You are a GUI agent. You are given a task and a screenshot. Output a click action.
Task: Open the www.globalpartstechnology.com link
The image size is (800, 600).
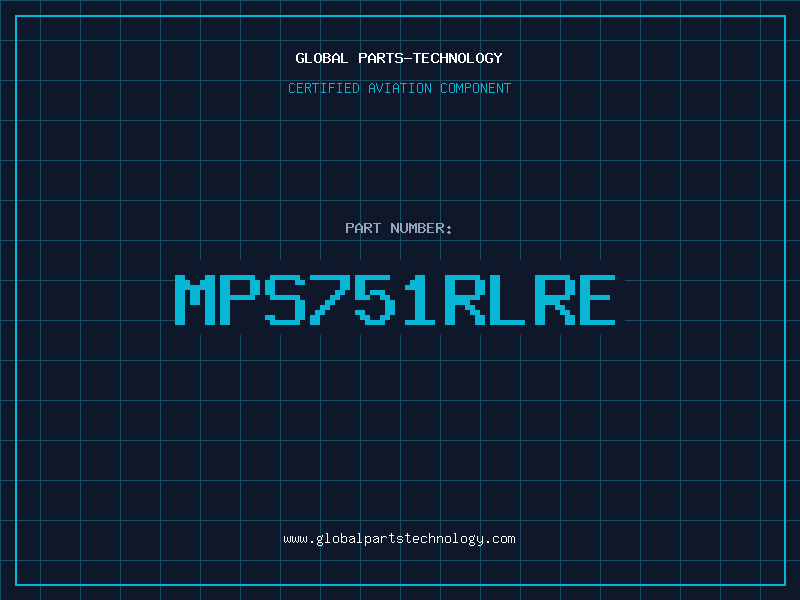(399, 539)
